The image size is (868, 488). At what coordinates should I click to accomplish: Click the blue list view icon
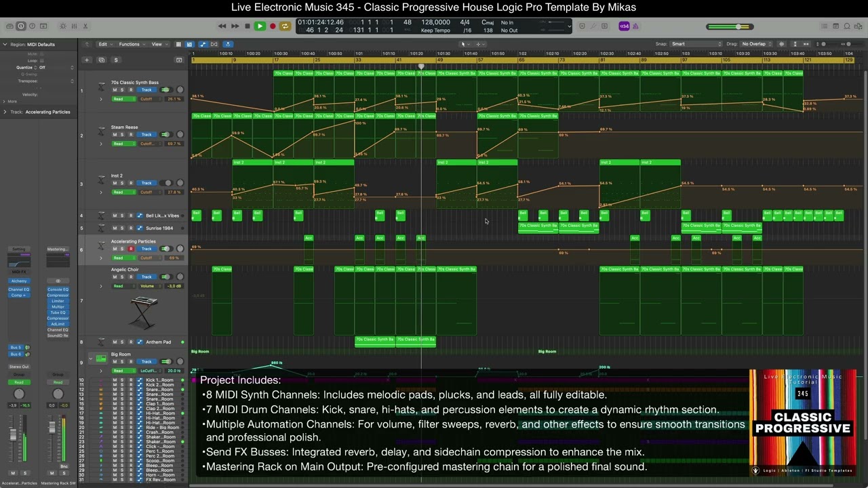[x=189, y=44]
